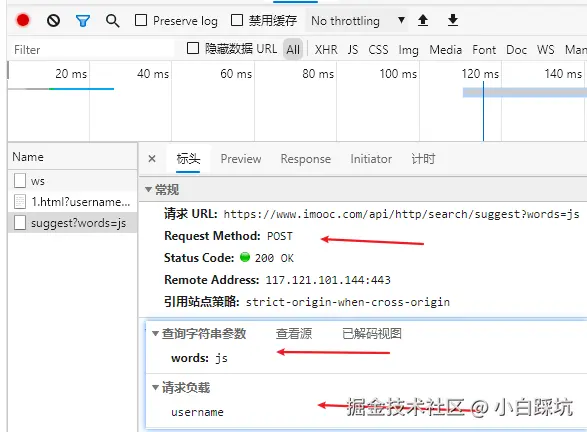Click remote address 117.121.101.144:443
Viewport: 587px width, 432px height.
[x=328, y=280]
